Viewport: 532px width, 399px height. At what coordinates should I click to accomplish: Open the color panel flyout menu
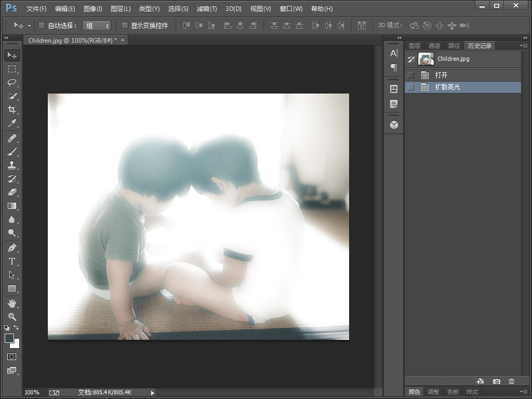[x=524, y=392]
